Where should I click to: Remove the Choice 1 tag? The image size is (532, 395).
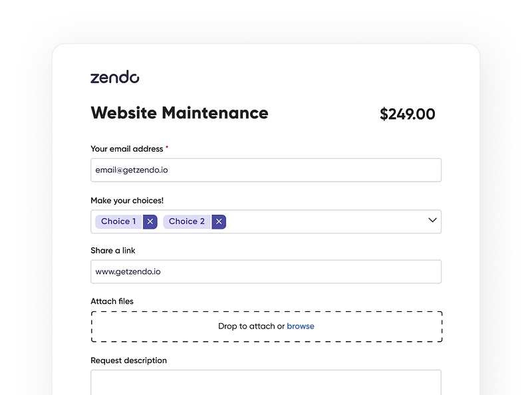point(150,221)
